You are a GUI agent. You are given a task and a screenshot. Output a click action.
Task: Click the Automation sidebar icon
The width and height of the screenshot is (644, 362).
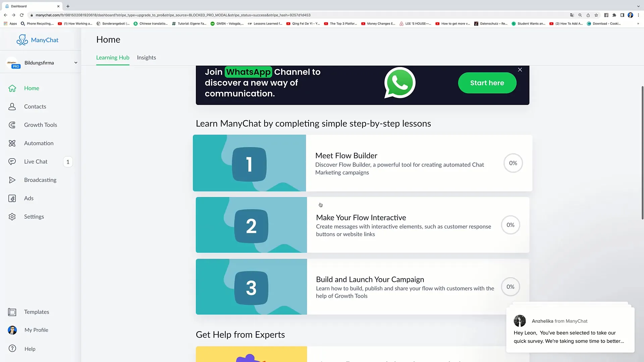(x=12, y=143)
